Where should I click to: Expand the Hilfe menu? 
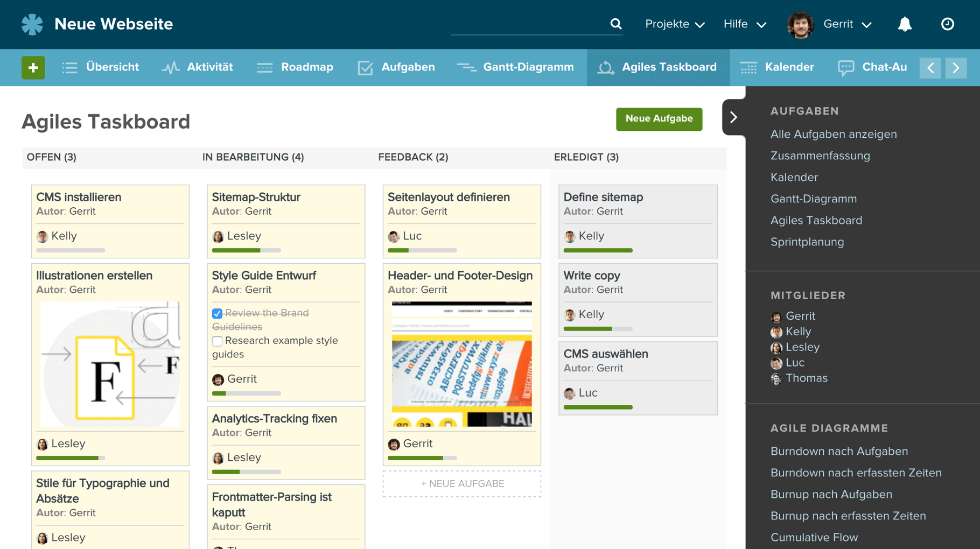tap(744, 24)
